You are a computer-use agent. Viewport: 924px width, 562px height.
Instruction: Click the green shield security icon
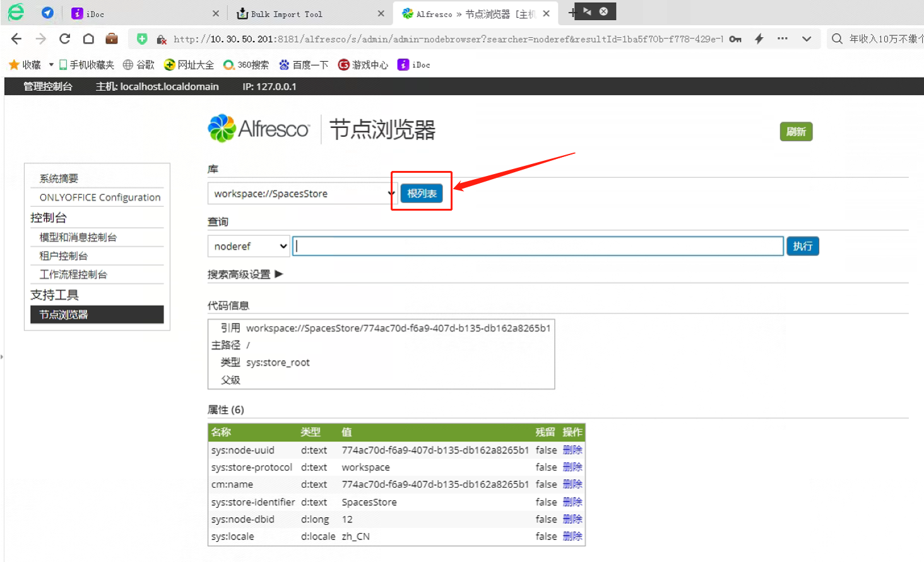pos(142,39)
